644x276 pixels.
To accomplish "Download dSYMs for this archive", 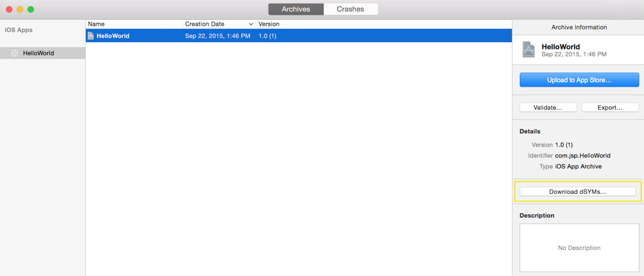I will coord(578,192).
